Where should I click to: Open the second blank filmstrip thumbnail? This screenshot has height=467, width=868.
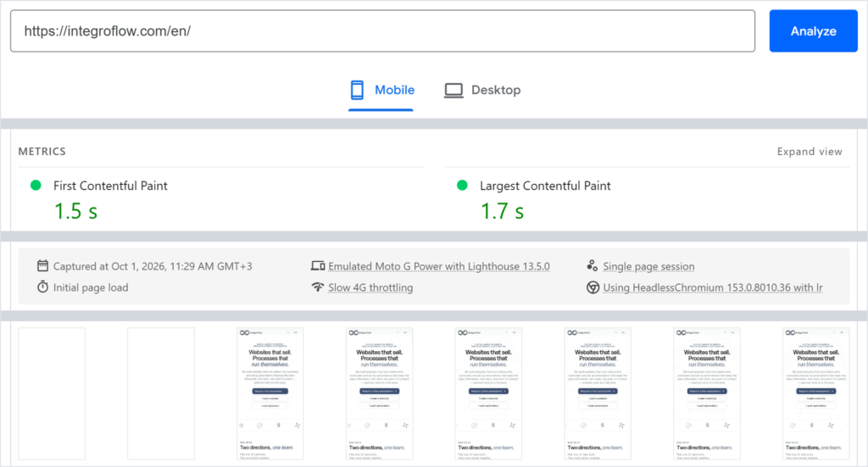pyautogui.click(x=161, y=393)
